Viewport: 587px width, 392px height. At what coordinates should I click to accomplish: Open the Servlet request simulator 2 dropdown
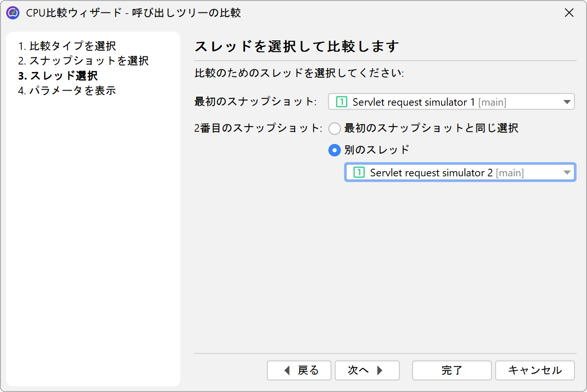tap(459, 173)
